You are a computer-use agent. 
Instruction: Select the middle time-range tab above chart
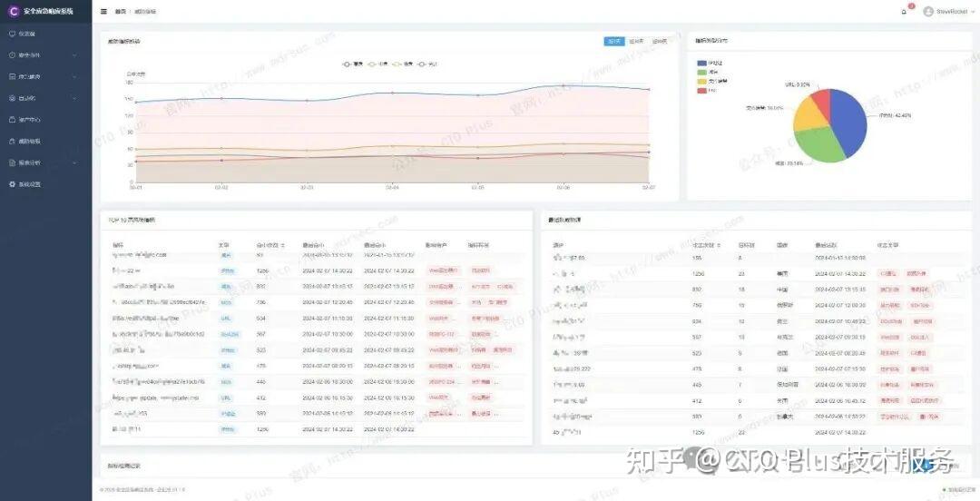[636, 41]
